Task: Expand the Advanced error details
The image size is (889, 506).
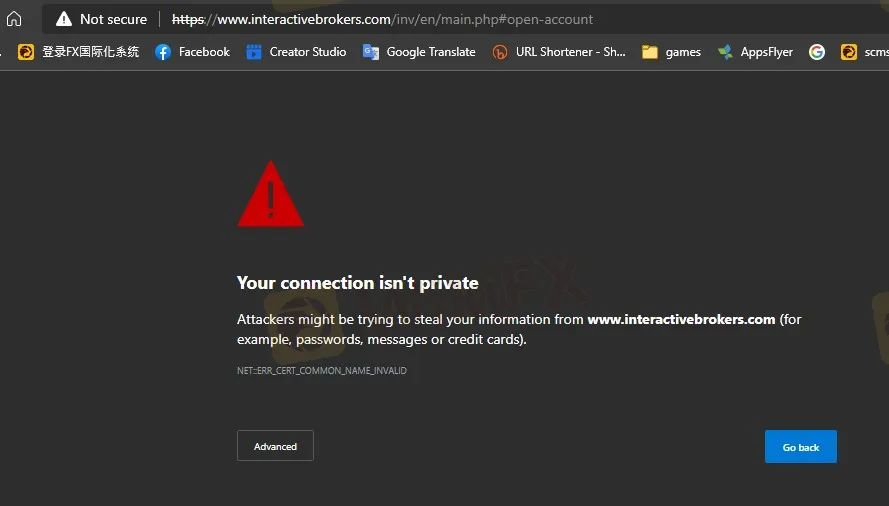Action: [x=275, y=446]
